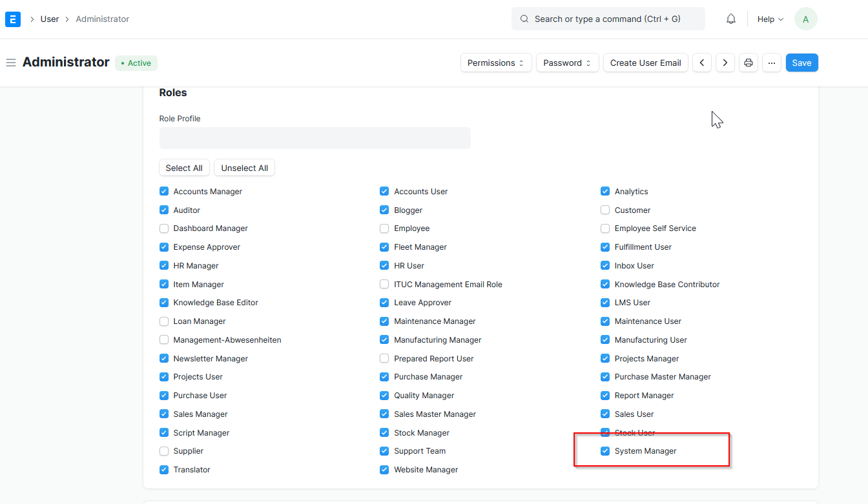The image size is (868, 504).
Task: Disable the System Manager role
Action: pyautogui.click(x=605, y=451)
